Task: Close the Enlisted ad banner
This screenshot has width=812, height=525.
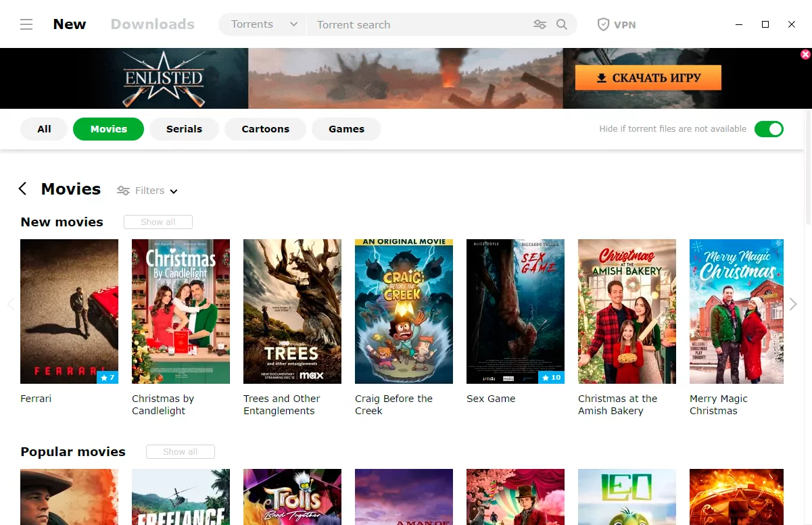Action: (805, 54)
